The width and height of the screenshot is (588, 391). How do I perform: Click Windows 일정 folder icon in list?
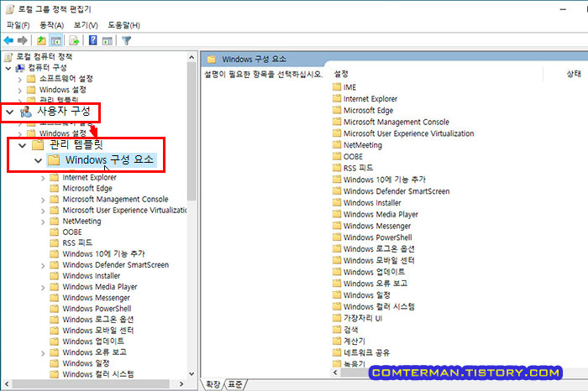337,295
